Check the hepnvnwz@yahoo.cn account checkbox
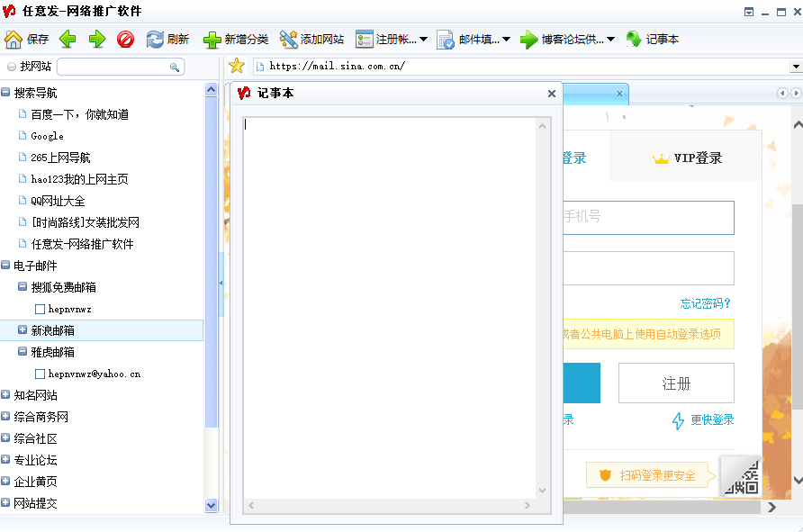The width and height of the screenshot is (803, 532). tap(40, 374)
